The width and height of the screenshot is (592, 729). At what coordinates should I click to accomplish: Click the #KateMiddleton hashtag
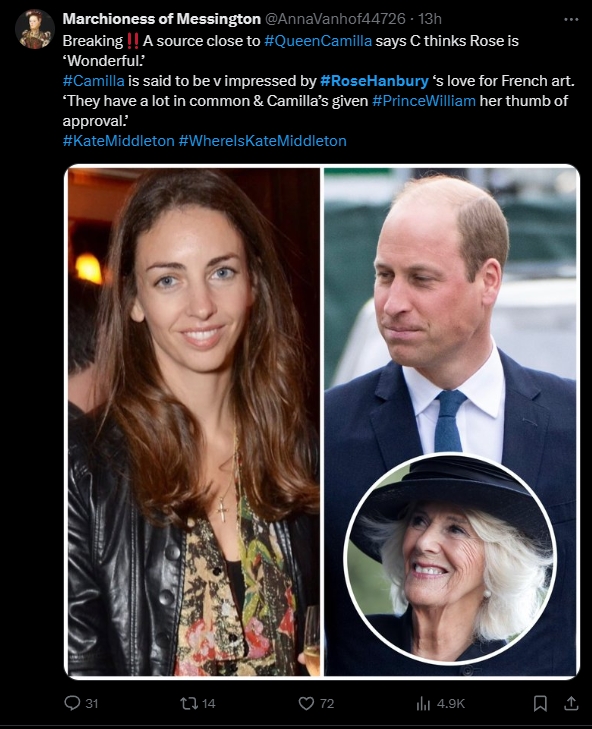coord(119,141)
